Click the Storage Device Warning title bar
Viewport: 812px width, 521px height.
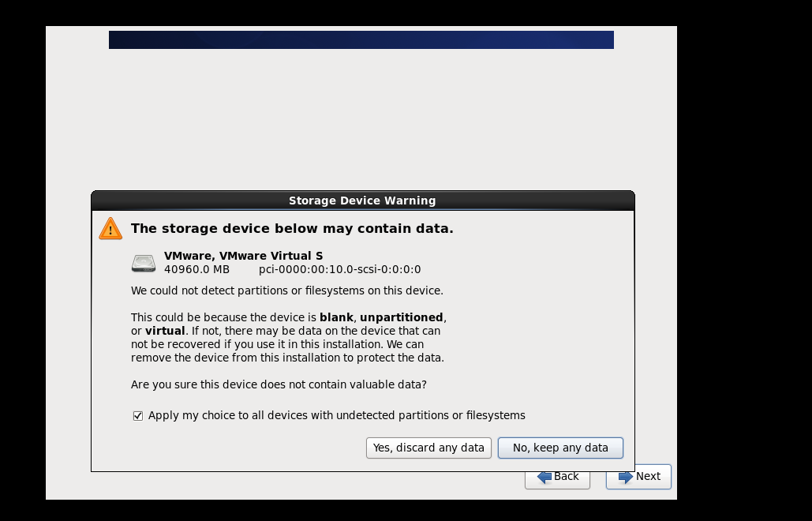click(x=362, y=201)
